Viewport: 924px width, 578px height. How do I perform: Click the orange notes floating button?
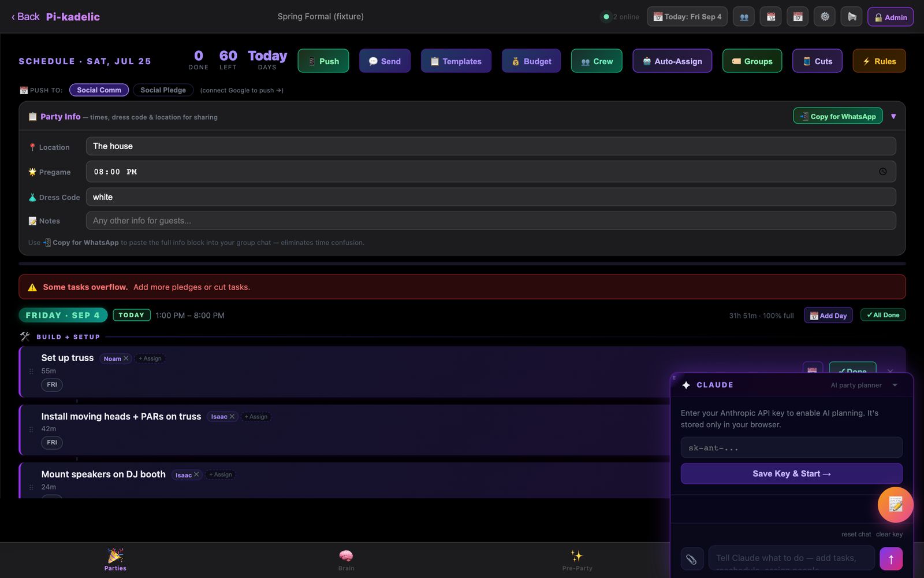pos(896,505)
